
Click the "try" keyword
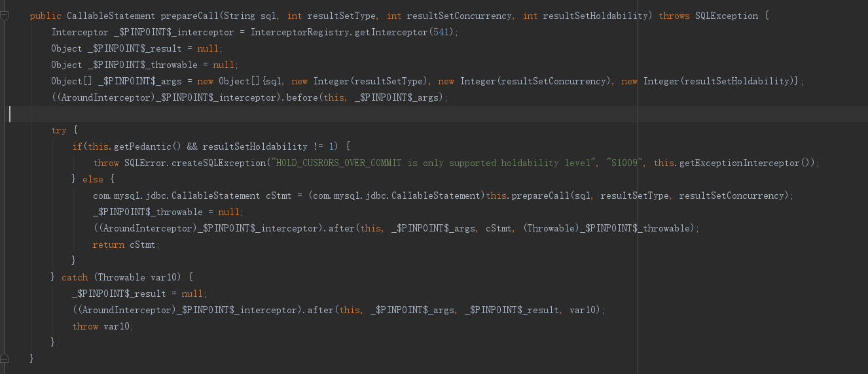(59, 130)
